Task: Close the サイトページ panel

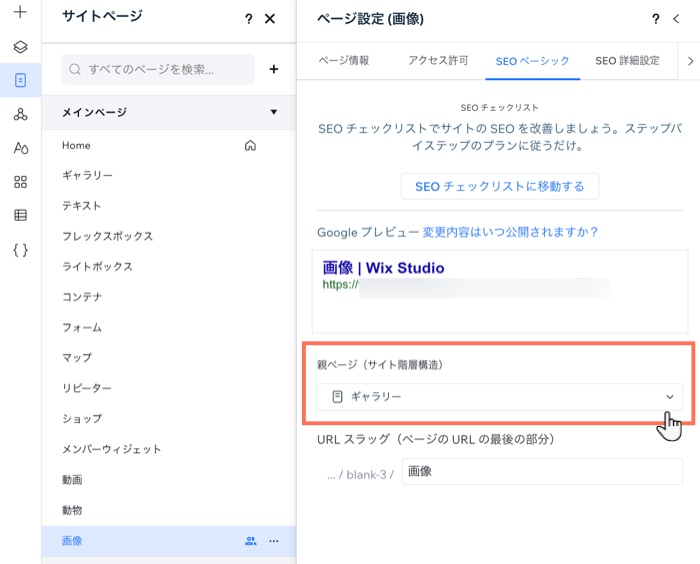Action: (270, 19)
